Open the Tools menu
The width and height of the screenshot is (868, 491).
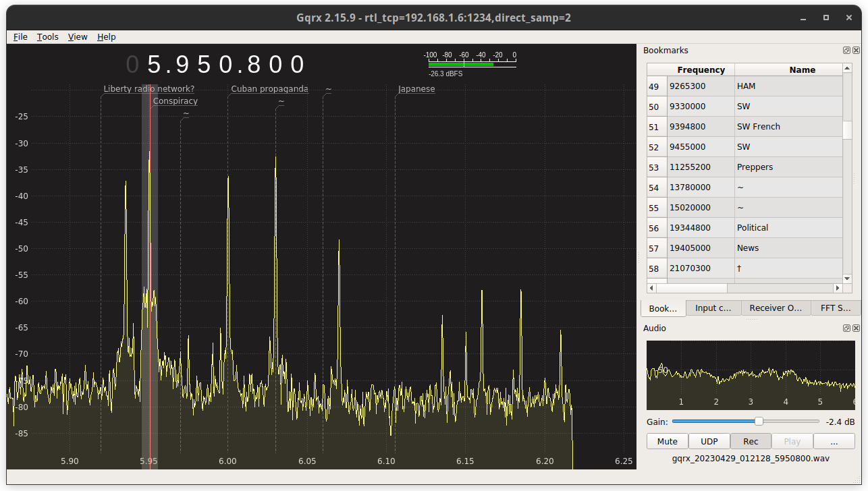coord(47,36)
